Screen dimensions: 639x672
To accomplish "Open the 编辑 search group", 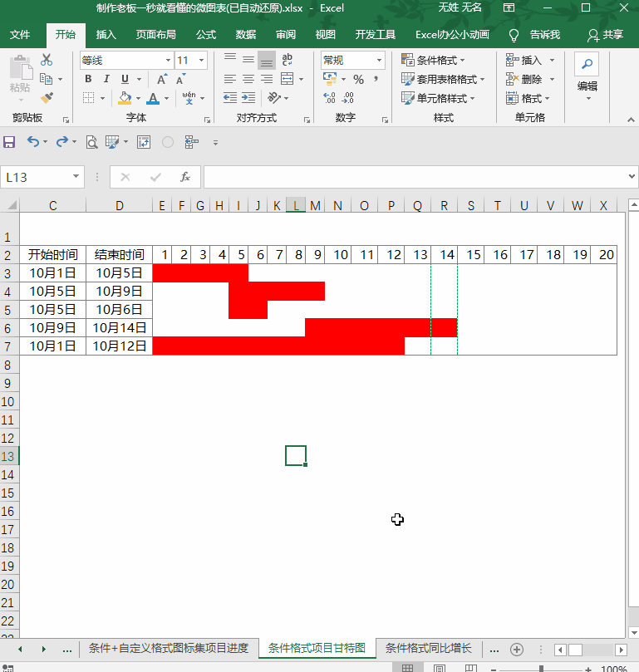I will coord(587,78).
